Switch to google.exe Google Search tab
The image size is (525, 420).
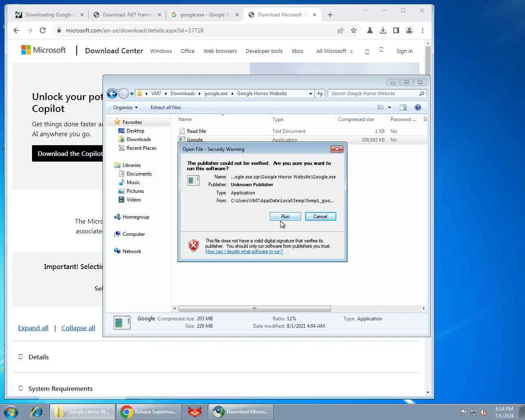205,15
